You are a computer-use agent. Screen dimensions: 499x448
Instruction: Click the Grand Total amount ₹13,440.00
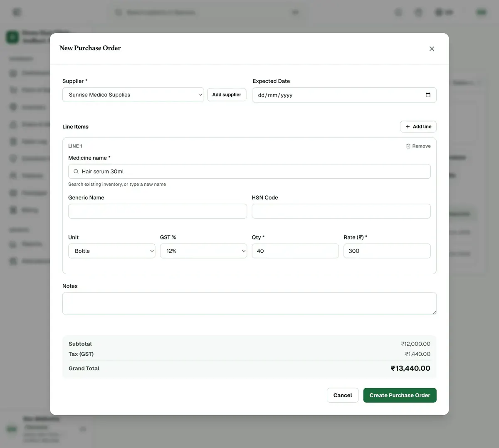click(x=410, y=368)
